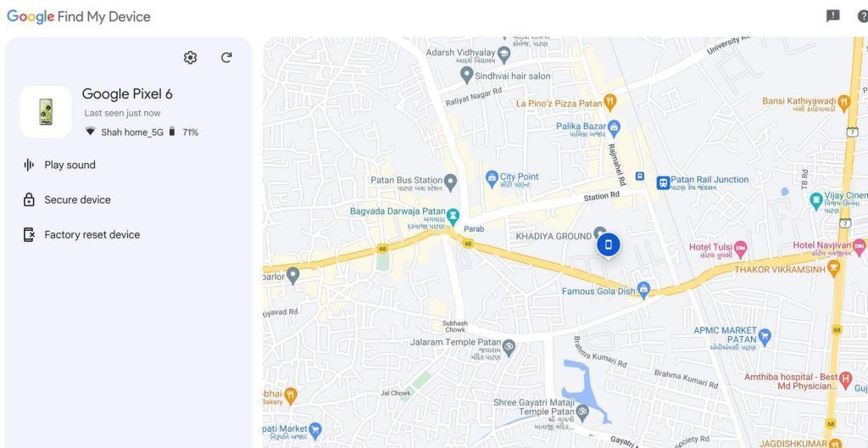Open the settings gear icon
The width and height of the screenshot is (868, 448).
coord(190,58)
